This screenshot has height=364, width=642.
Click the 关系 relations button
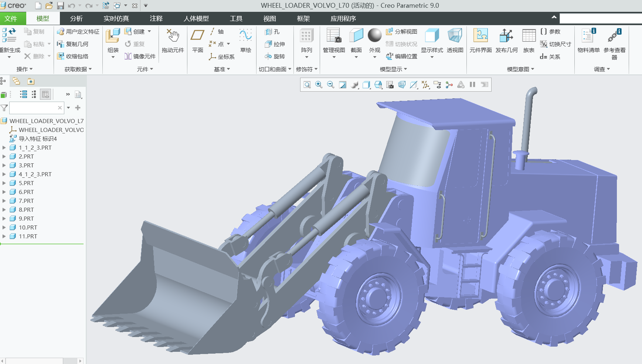(550, 57)
